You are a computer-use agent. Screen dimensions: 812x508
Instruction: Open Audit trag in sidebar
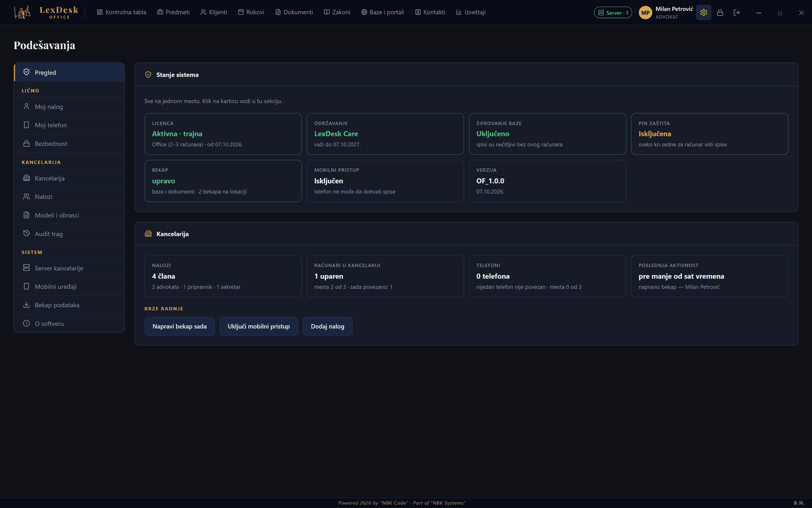point(69,234)
